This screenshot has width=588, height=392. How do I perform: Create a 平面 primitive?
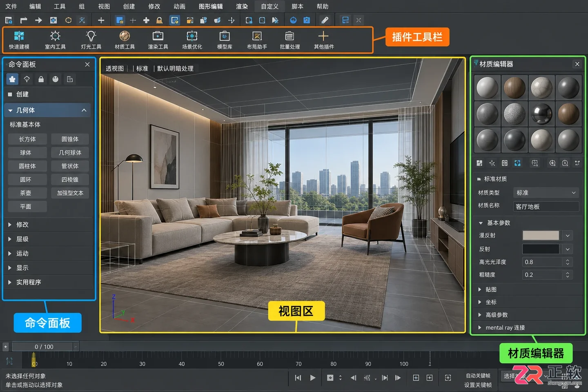point(27,207)
